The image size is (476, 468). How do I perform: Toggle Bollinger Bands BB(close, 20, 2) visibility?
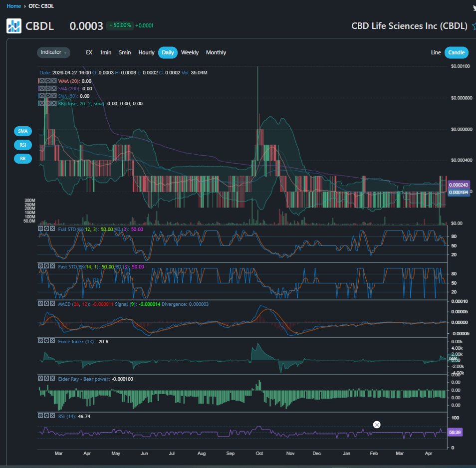(42, 103)
